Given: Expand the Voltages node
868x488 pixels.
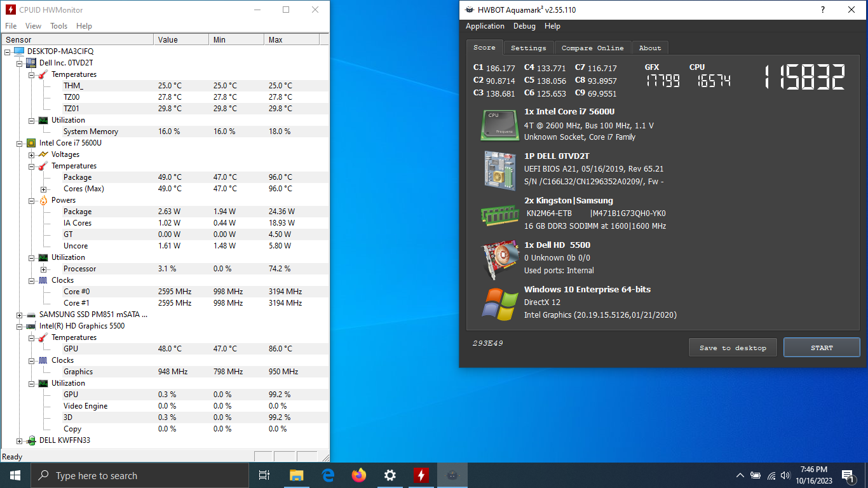Looking at the screenshot, I should pos(31,154).
